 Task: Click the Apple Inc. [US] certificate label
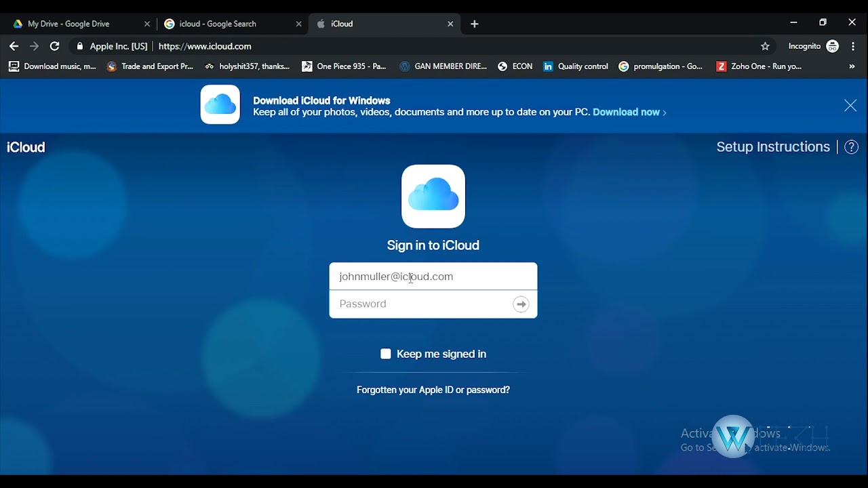(x=119, y=46)
